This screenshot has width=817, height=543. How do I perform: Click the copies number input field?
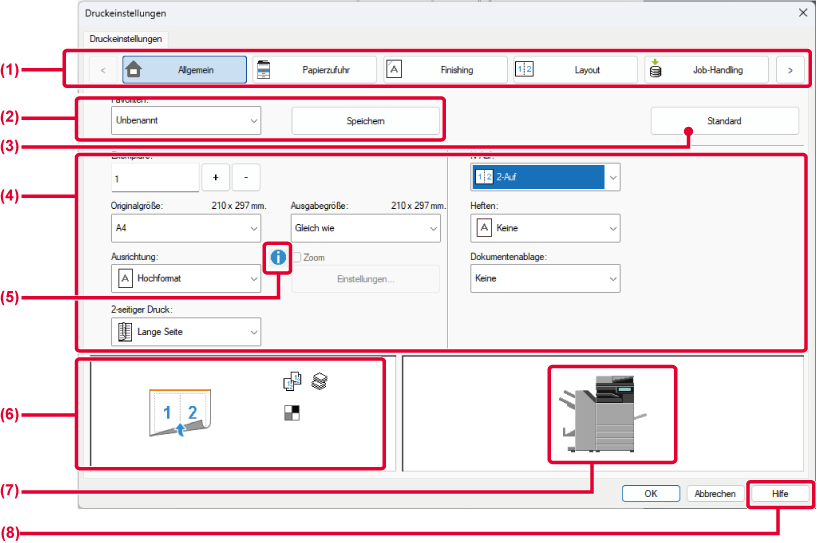point(155,178)
